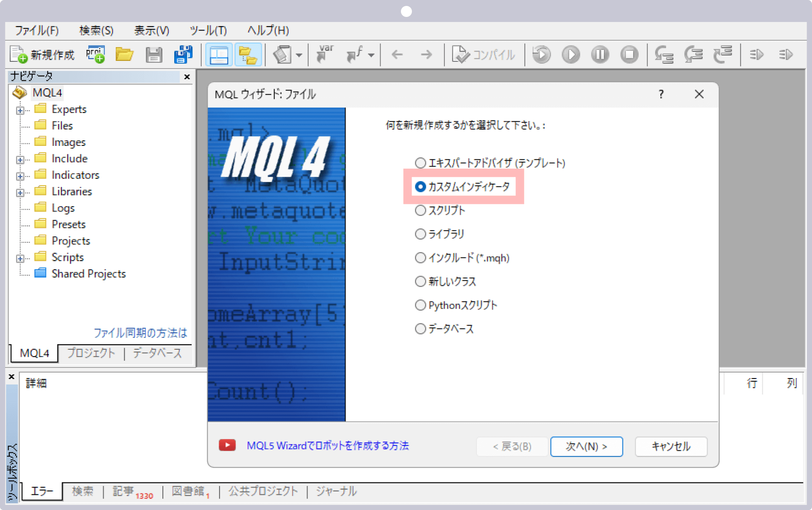Switch to the データベース navigator tab
This screenshot has width=812, height=510.
pyautogui.click(x=157, y=353)
